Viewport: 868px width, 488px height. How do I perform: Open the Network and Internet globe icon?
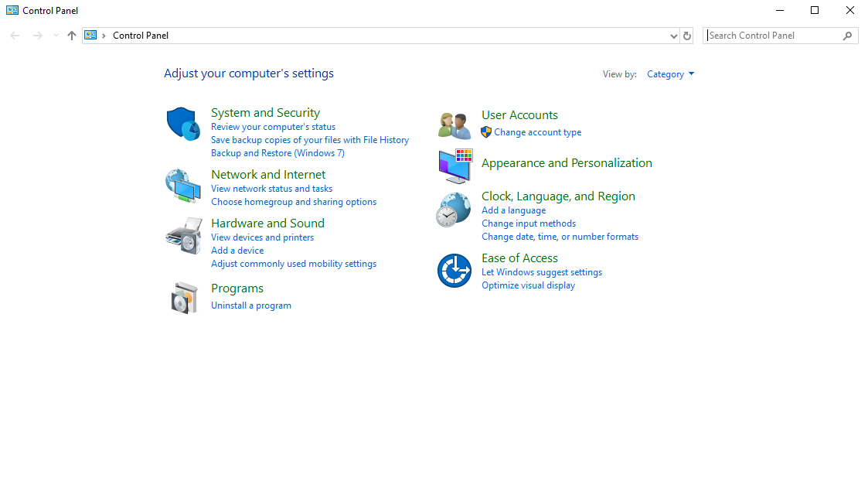[x=183, y=186]
